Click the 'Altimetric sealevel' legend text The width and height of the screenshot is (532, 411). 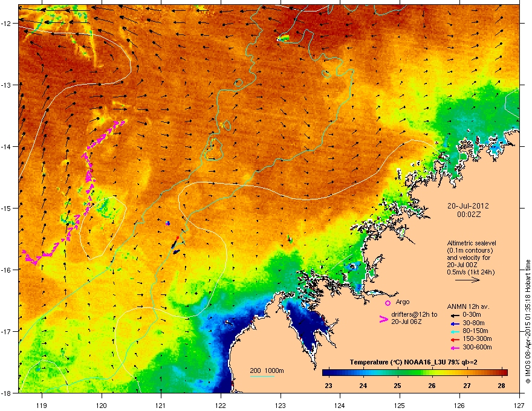pos(472,243)
